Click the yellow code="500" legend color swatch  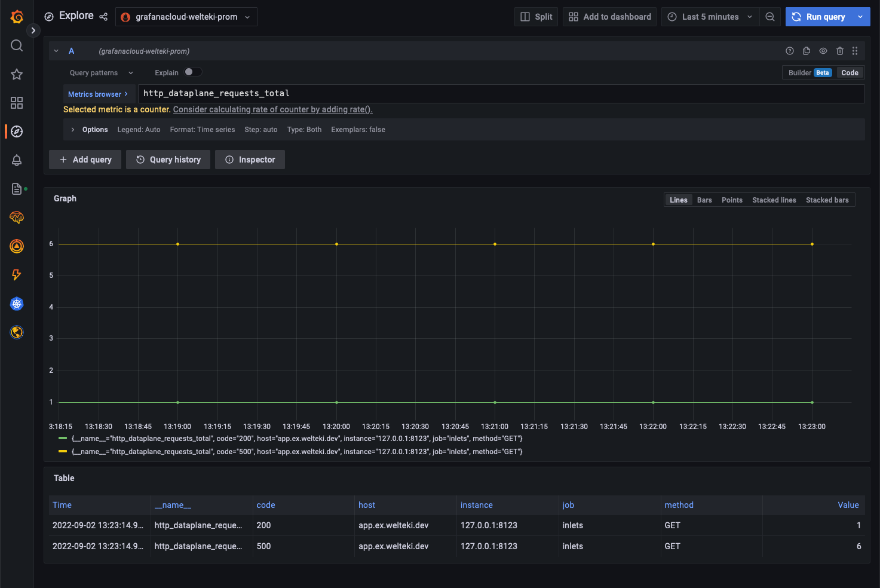[x=63, y=451]
